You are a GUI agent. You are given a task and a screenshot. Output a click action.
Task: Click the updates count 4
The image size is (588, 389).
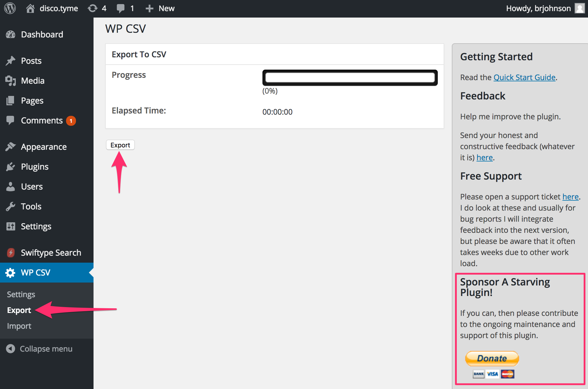coord(104,8)
